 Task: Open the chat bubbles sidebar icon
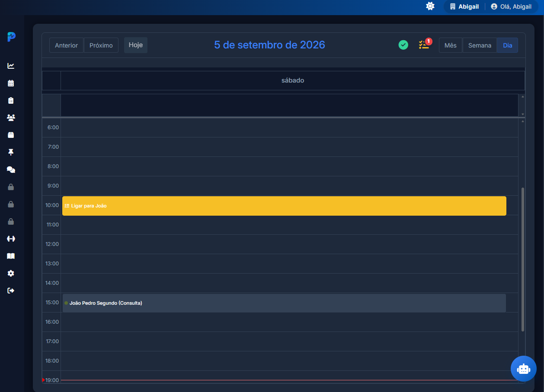tap(11, 170)
